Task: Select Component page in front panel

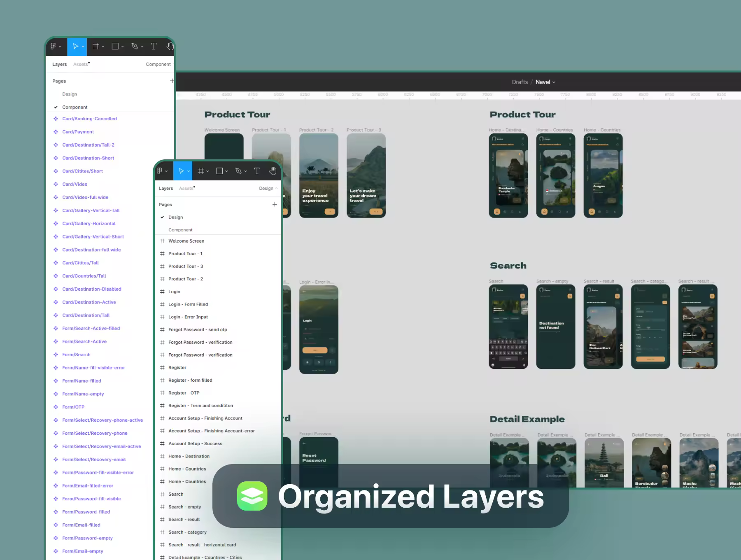Action: pyautogui.click(x=180, y=230)
